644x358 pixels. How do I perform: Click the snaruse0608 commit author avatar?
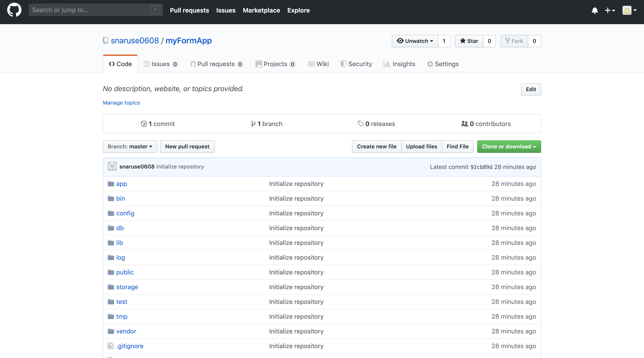point(112,166)
